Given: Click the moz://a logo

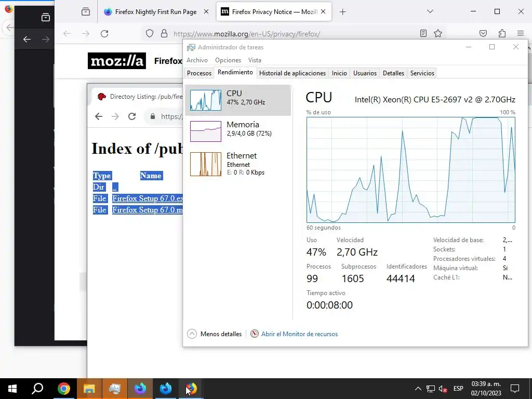Looking at the screenshot, I should 117,61.
